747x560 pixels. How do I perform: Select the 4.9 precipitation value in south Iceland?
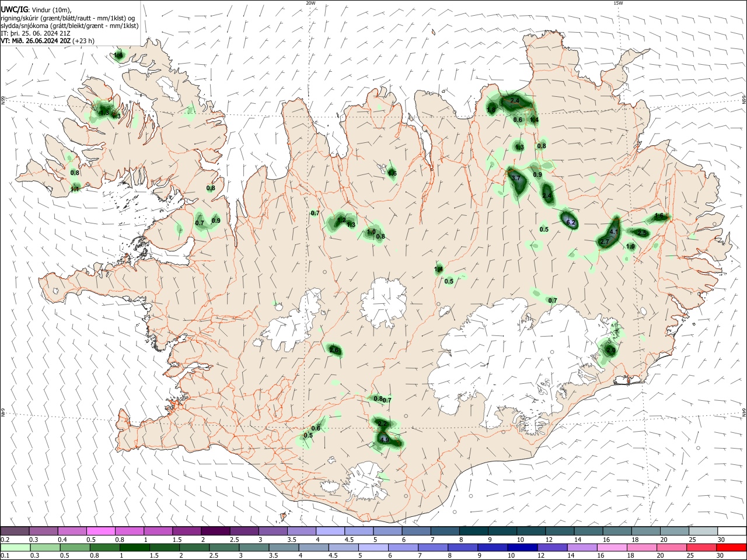[x=384, y=440]
